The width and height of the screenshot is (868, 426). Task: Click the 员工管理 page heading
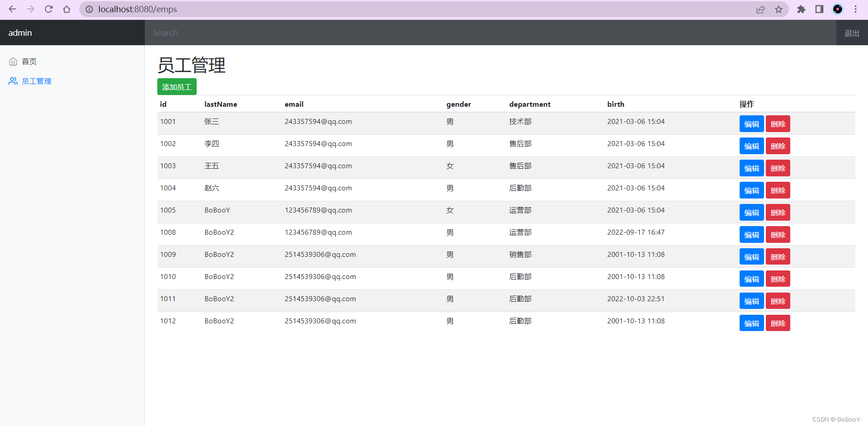point(191,65)
